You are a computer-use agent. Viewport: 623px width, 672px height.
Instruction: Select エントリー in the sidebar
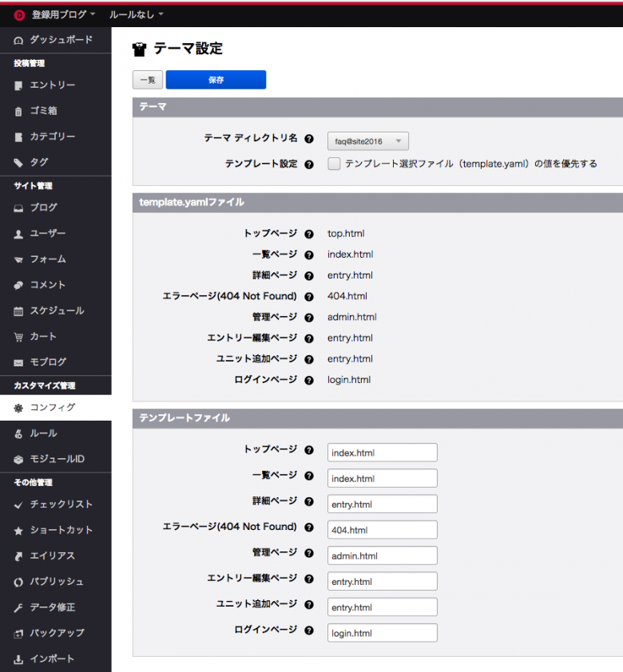pyautogui.click(x=52, y=85)
